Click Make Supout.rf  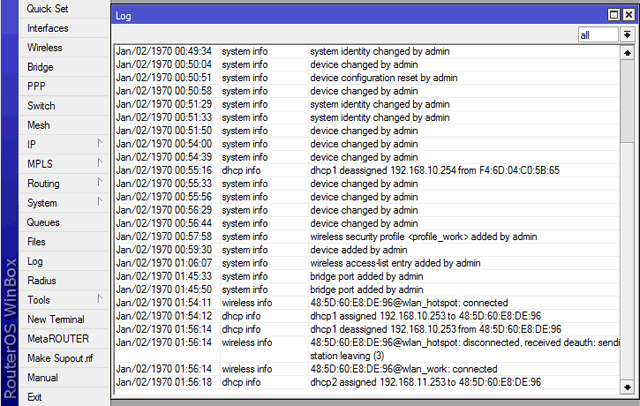coord(60,358)
